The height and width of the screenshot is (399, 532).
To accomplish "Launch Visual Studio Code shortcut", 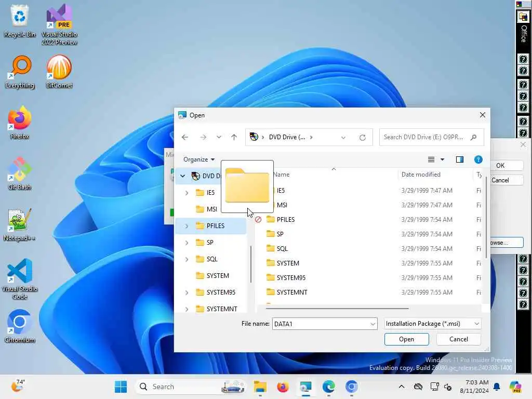I will (19, 279).
